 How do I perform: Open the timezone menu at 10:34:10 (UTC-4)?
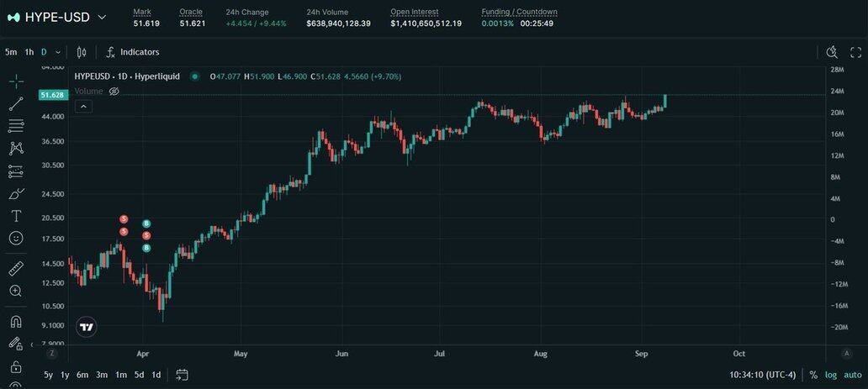tap(762, 376)
